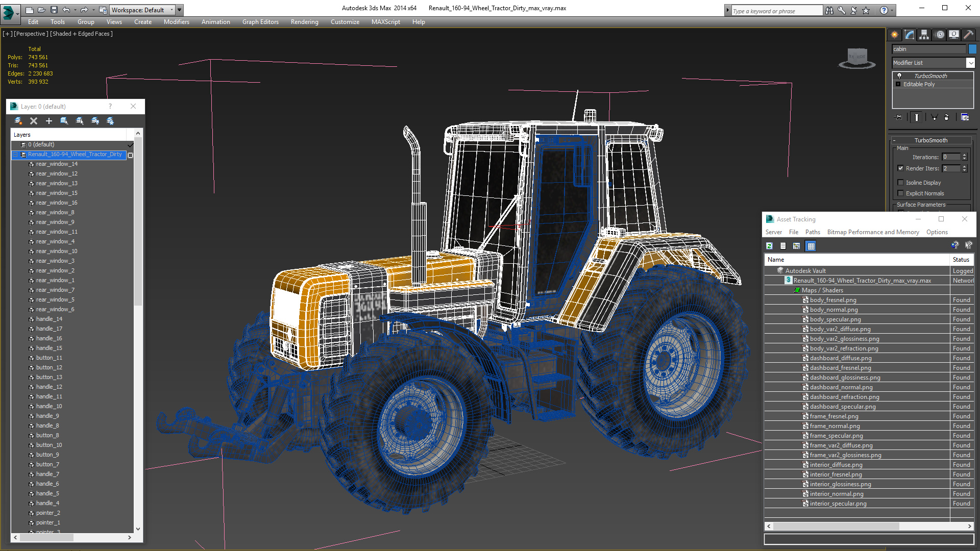Open the undo history dropdown arrow
This screenshot has height=551, width=980.
(x=75, y=10)
